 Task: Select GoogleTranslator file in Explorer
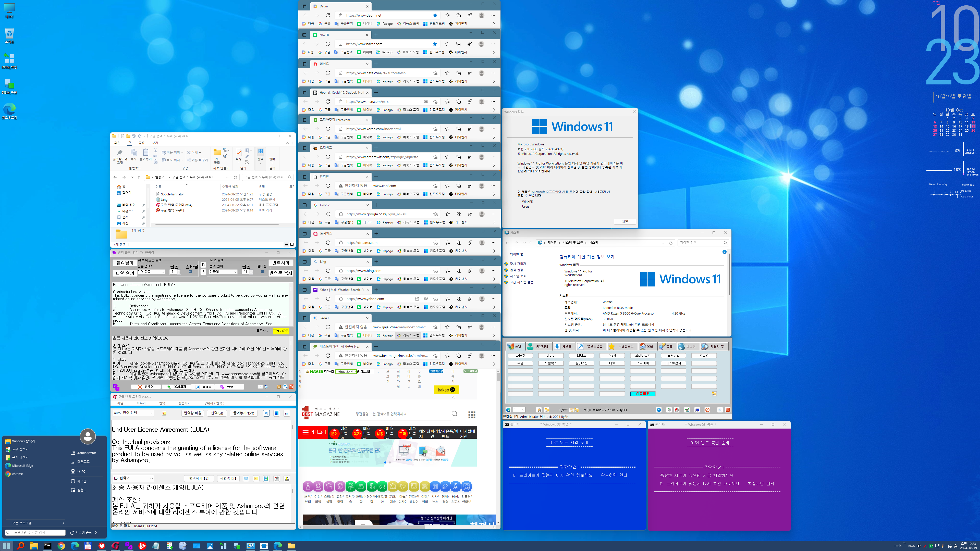pyautogui.click(x=172, y=194)
